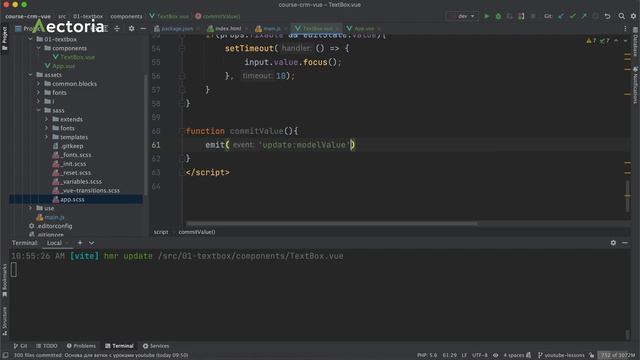The image size is (640, 360).
Task: Click collapse all icon in Project panel
Action: 117,29
